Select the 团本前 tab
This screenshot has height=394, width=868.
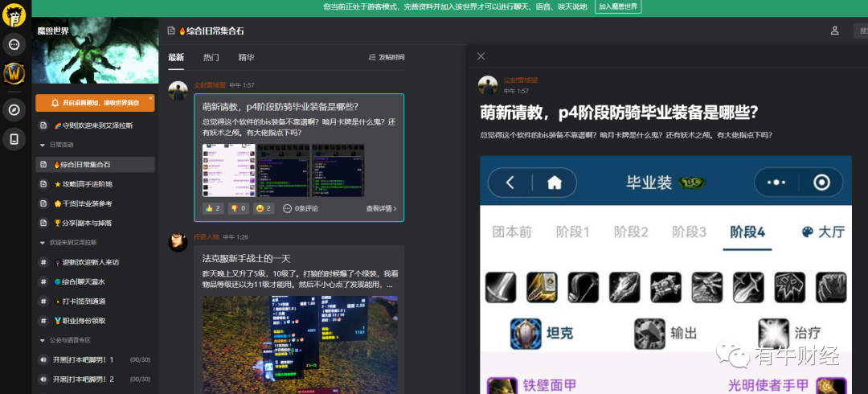[511, 232]
